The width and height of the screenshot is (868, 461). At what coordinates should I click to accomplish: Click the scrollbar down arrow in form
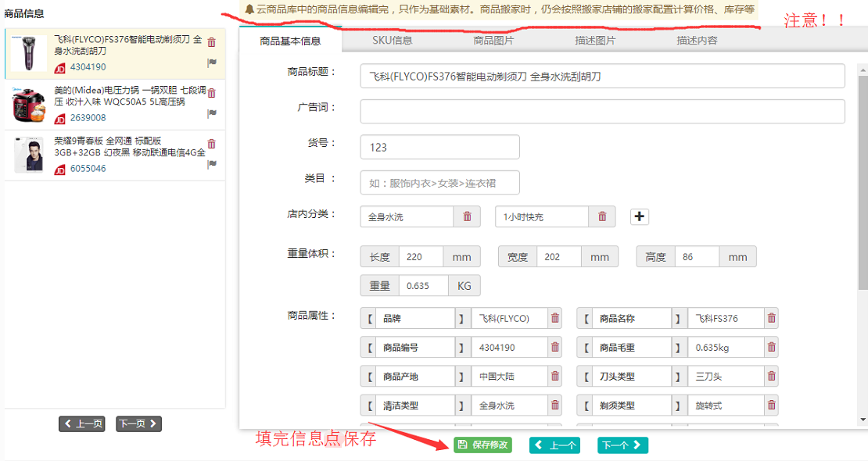[x=863, y=420]
